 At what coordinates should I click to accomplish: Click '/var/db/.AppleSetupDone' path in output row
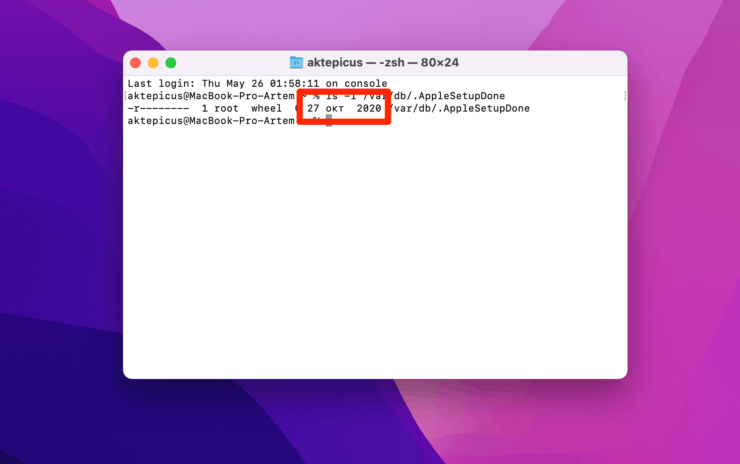[458, 109]
